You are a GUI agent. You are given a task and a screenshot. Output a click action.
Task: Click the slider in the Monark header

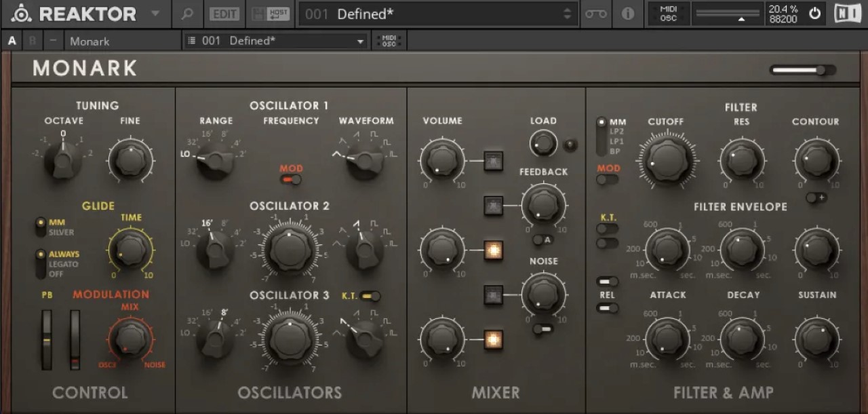[x=803, y=70]
